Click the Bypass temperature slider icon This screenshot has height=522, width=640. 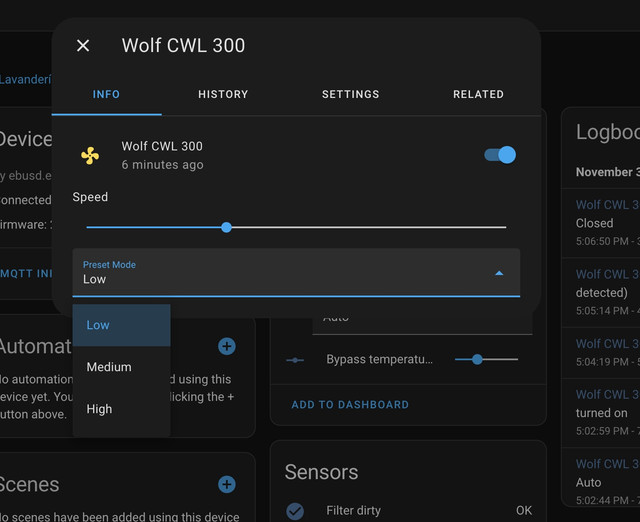(295, 359)
